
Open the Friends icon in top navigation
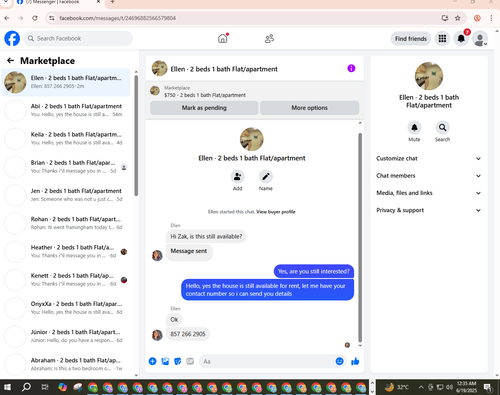tap(269, 39)
